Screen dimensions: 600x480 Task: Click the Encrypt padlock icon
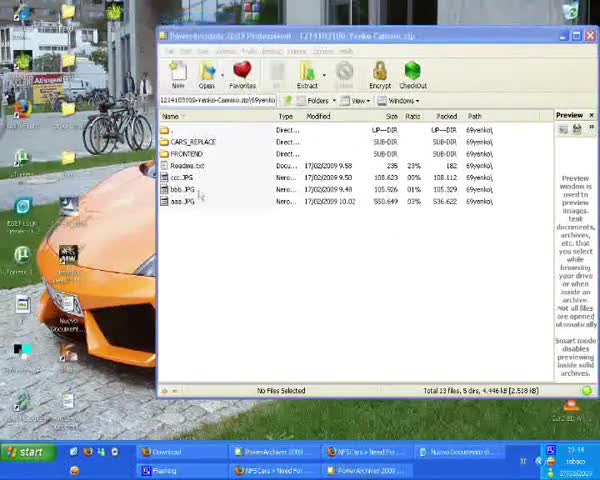click(380, 74)
